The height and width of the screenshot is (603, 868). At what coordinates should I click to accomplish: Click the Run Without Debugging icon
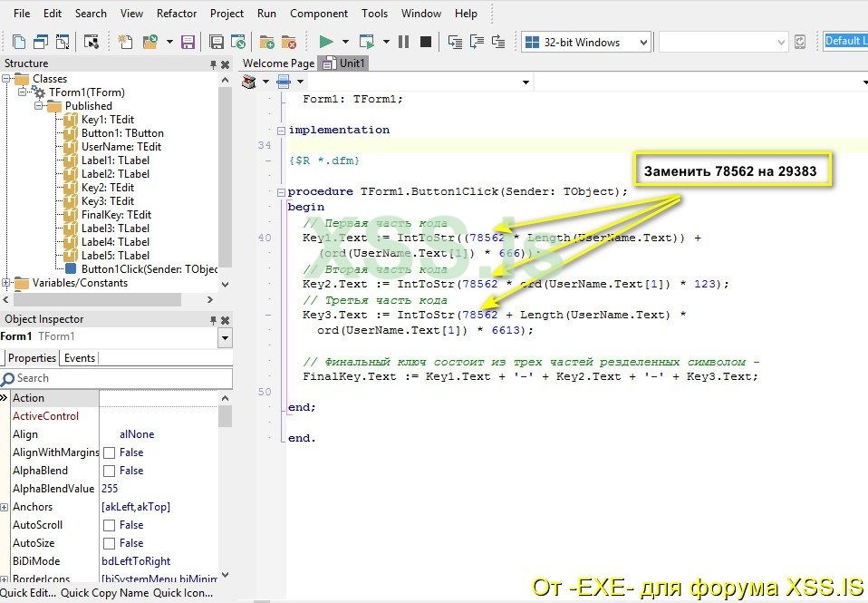[x=367, y=42]
